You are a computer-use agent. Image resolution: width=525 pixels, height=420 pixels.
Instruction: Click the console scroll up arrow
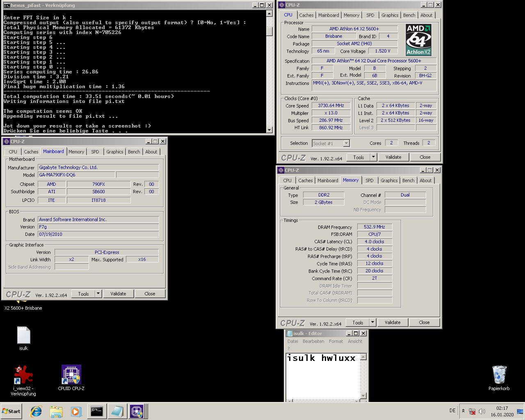[269, 14]
